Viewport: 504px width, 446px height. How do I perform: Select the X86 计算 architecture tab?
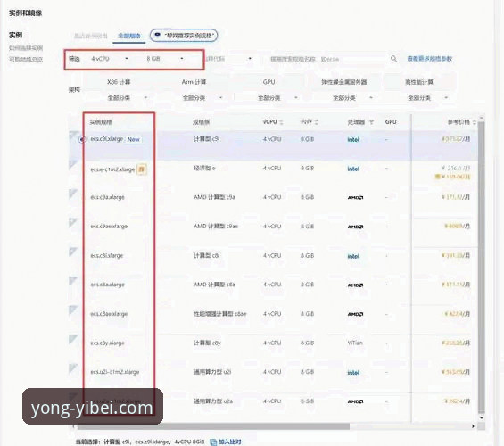tap(119, 82)
